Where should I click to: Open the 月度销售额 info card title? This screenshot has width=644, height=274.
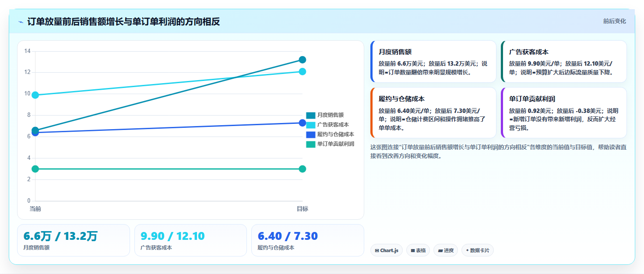coord(395,52)
